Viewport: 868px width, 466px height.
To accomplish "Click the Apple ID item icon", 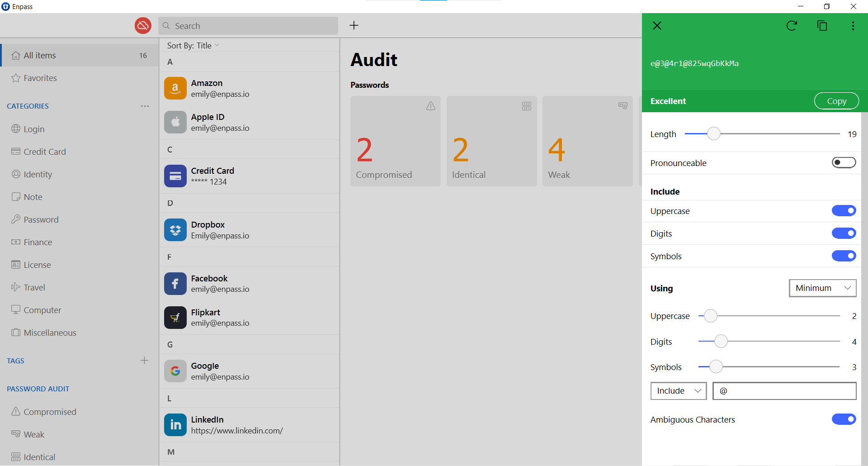I will tap(175, 122).
